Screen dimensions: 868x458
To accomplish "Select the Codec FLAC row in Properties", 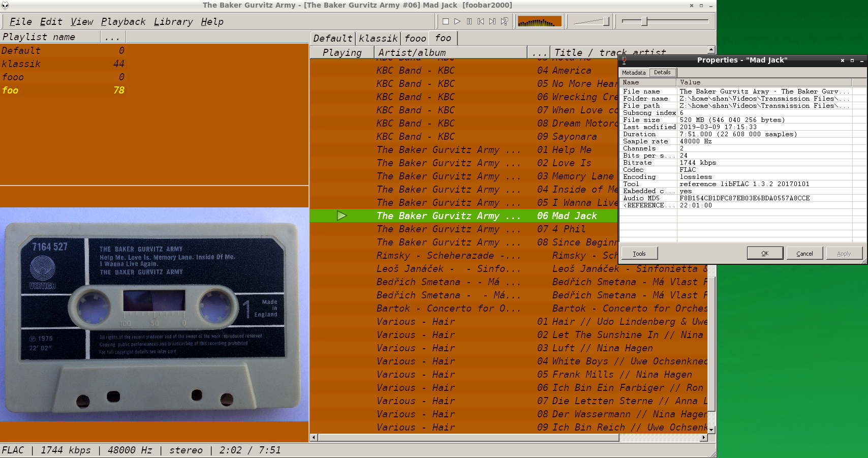I will pyautogui.click(x=736, y=170).
